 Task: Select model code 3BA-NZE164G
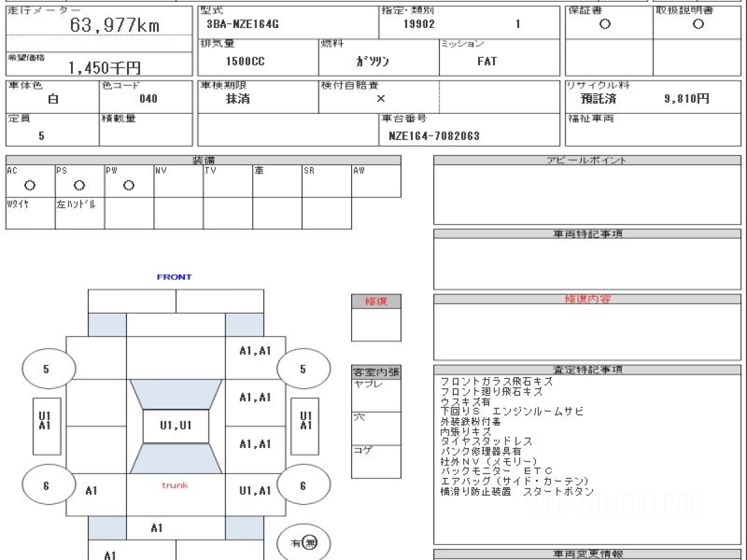[x=242, y=24]
